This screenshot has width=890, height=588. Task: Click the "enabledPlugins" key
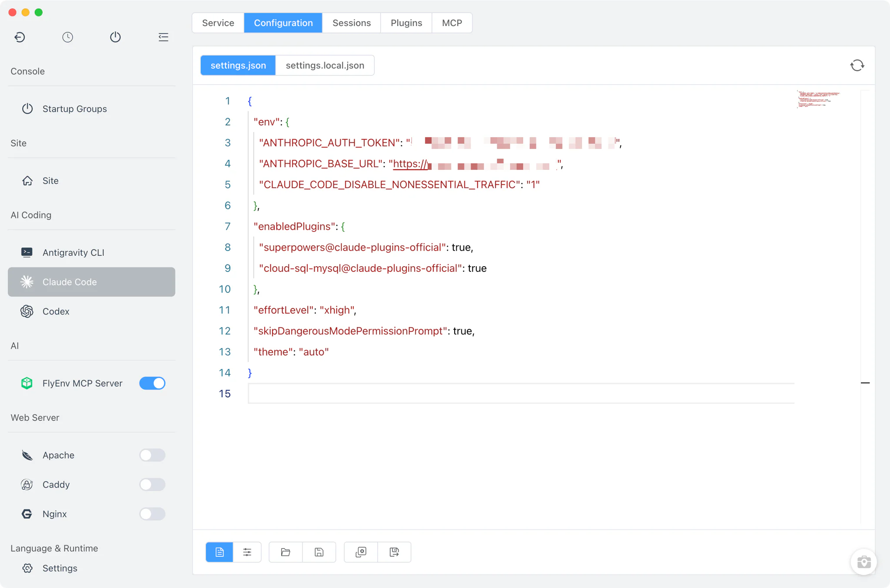click(295, 226)
